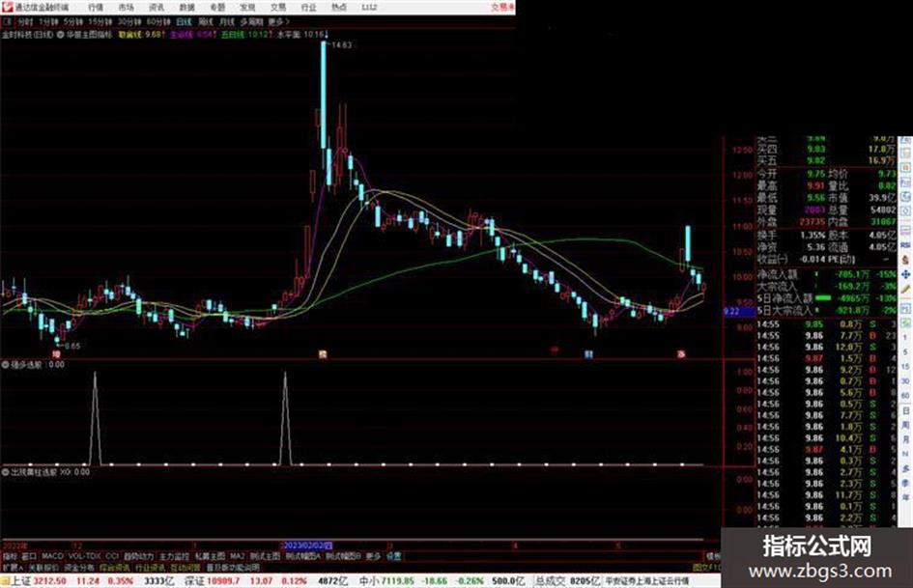Viewport: 913px width, 588px height.
Task: Click the RSI icon in right toolbar
Action: 906,245
